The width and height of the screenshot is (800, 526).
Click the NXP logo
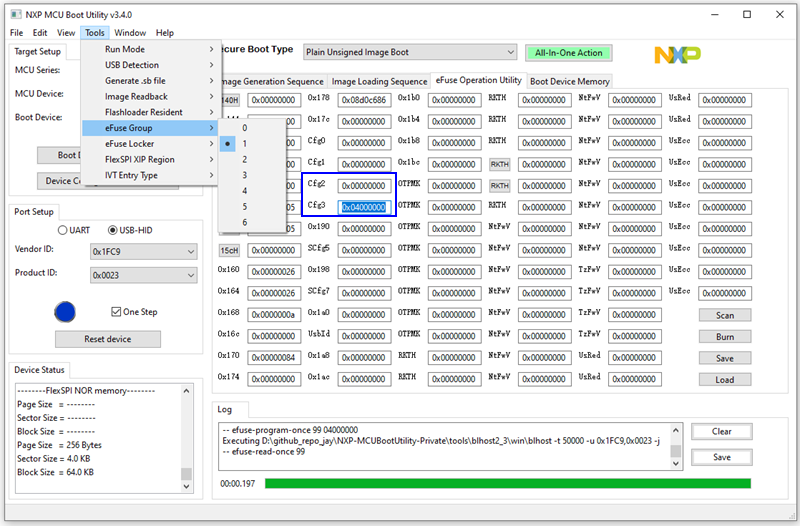click(x=678, y=55)
